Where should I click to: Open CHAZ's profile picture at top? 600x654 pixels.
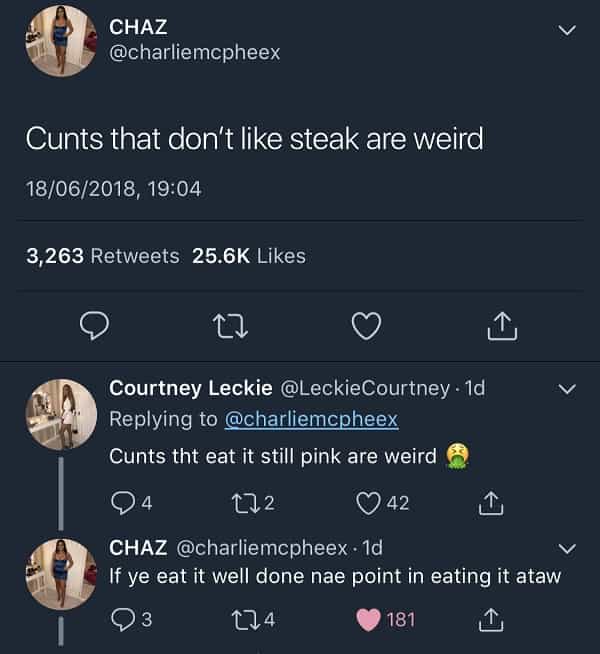[x=61, y=41]
